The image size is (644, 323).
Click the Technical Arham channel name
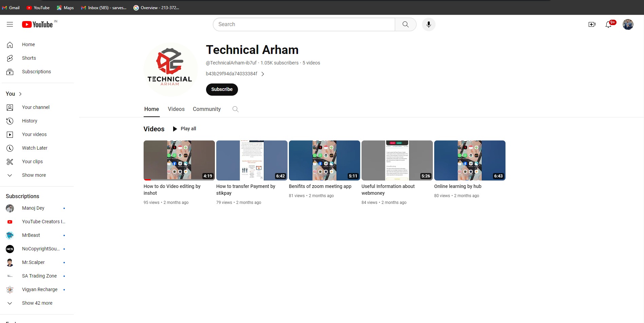click(x=252, y=50)
